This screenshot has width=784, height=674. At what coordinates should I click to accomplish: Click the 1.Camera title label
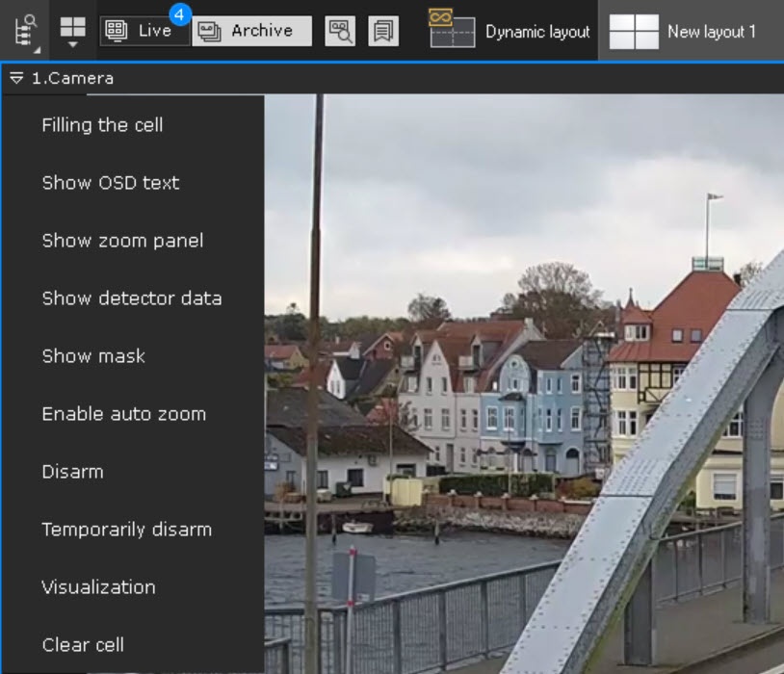pyautogui.click(x=72, y=79)
